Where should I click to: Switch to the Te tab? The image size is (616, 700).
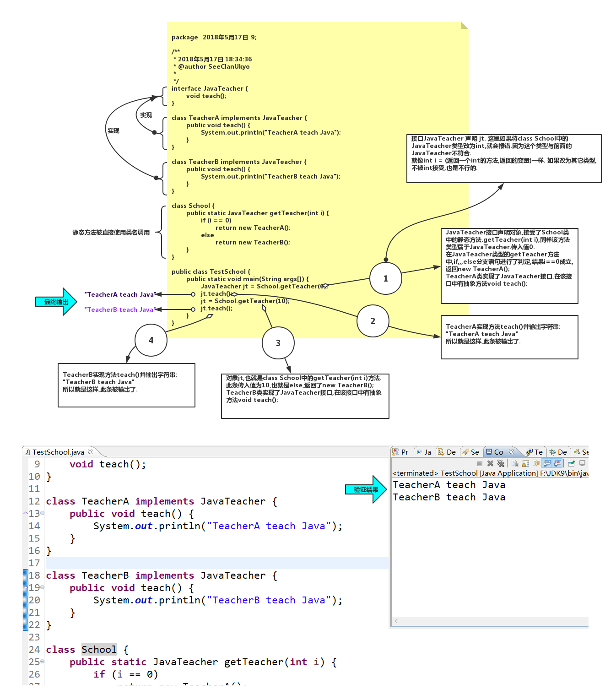pyautogui.click(x=535, y=452)
